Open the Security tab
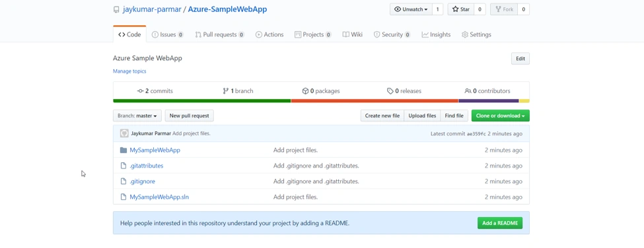The image size is (644, 248). (x=392, y=34)
